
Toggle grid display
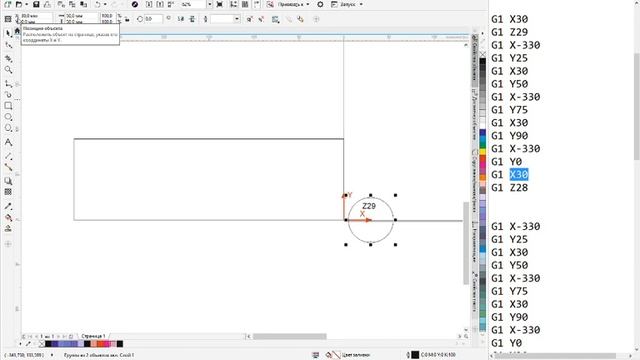(x=245, y=4)
